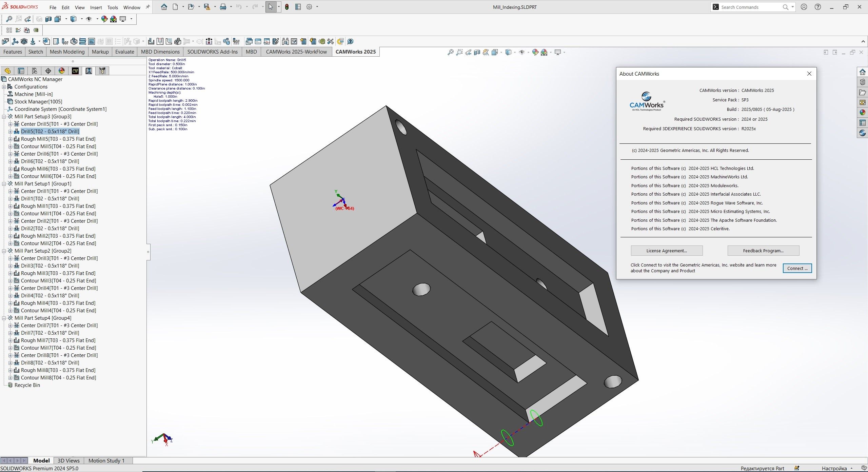Screen dimensions: 868x472
Task: Activate the Zoom to Area tool
Action: (459, 52)
